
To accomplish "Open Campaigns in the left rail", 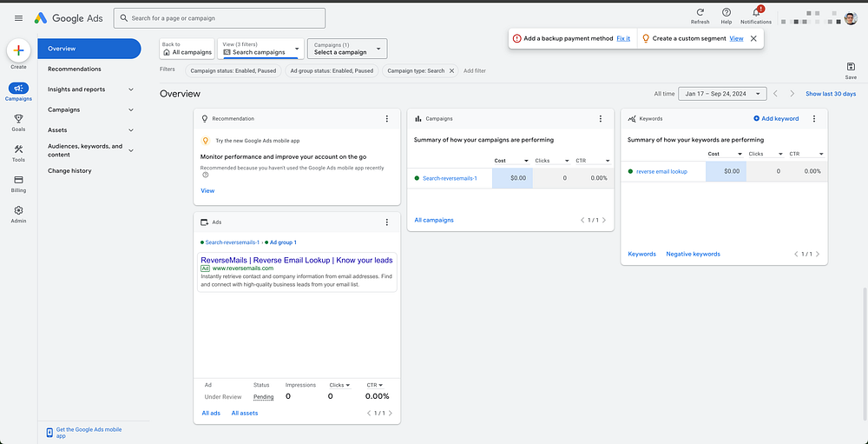I will pos(18,92).
